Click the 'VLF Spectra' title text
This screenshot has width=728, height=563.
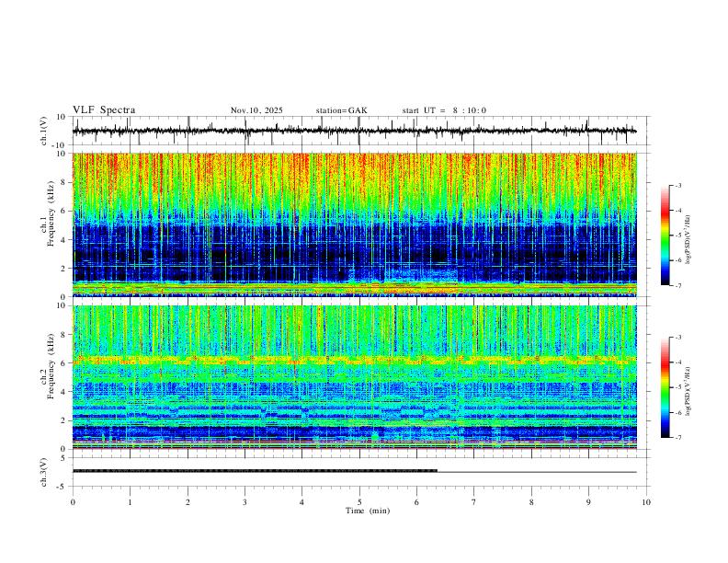(104, 110)
